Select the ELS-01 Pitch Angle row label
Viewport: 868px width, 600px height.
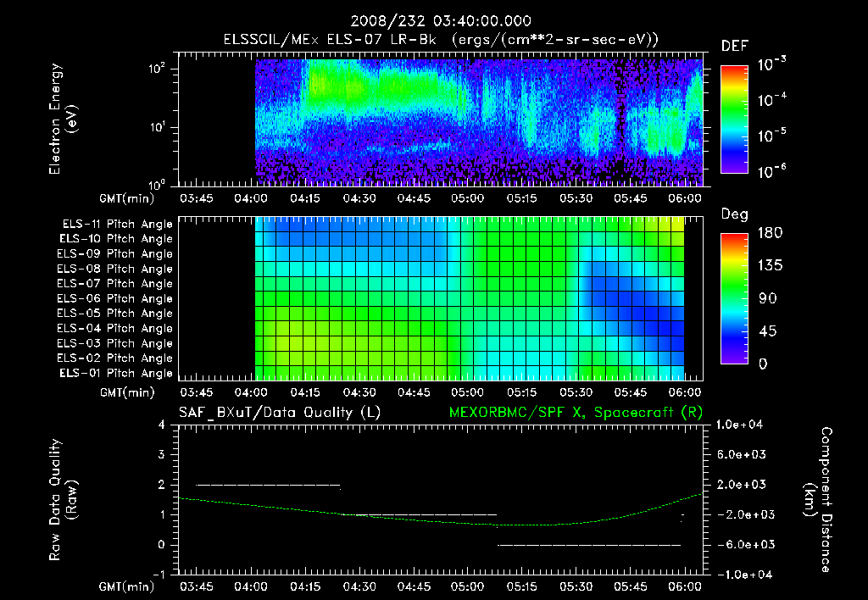point(116,373)
